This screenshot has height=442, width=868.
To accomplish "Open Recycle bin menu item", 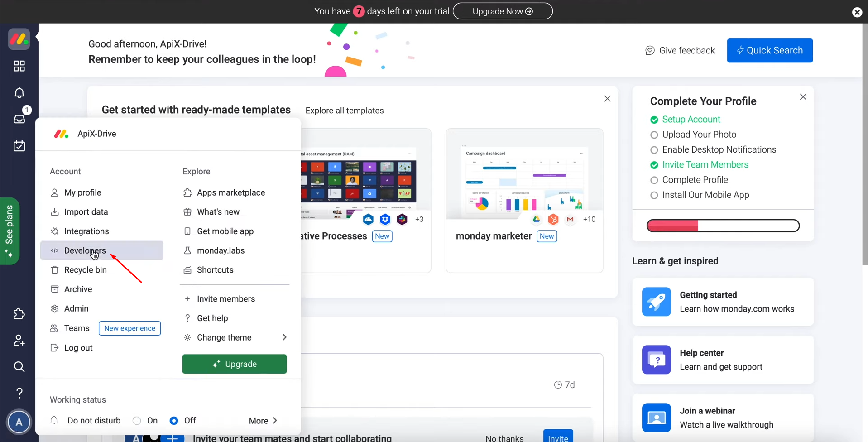I will click(101, 270).
